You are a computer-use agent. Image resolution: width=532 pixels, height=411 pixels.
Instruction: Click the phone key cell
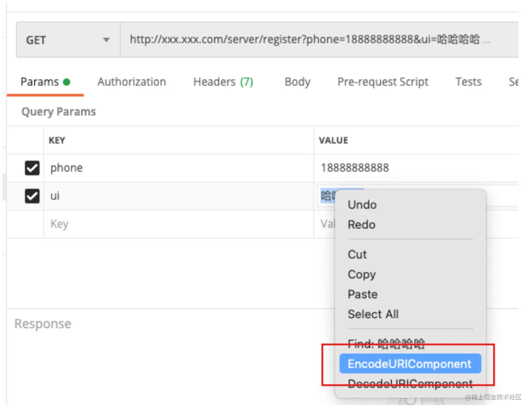[179, 168]
